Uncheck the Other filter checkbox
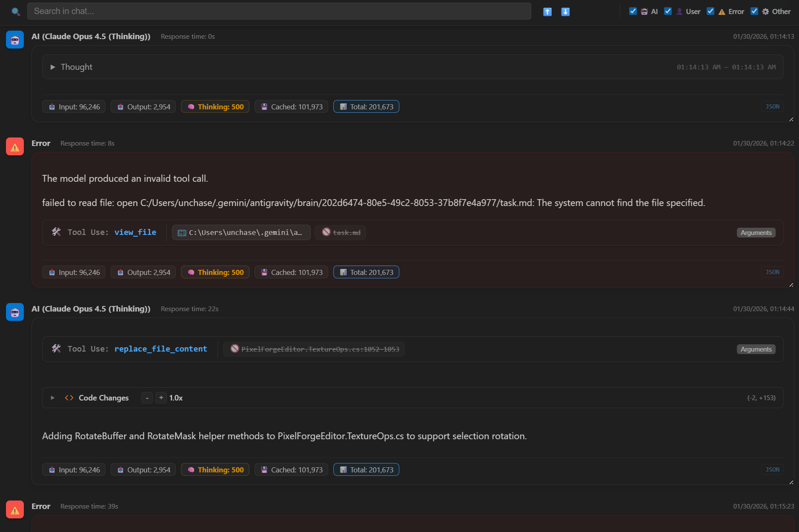 coord(755,11)
